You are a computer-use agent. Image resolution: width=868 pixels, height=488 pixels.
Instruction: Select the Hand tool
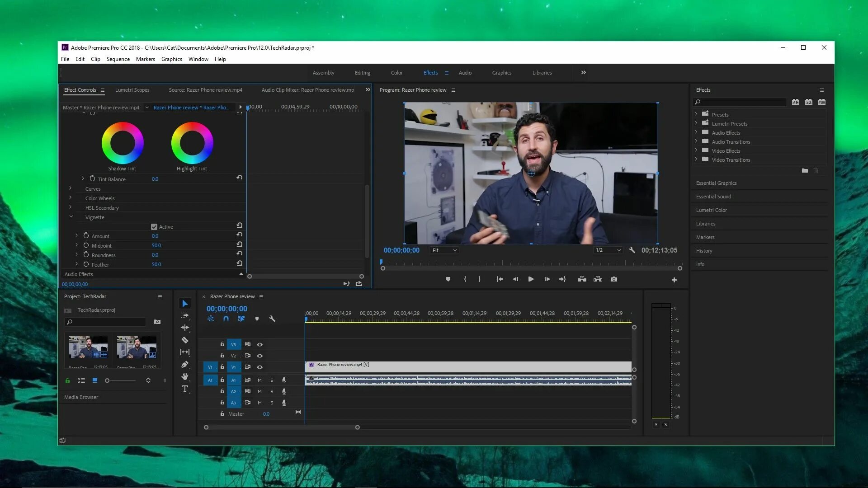click(184, 377)
